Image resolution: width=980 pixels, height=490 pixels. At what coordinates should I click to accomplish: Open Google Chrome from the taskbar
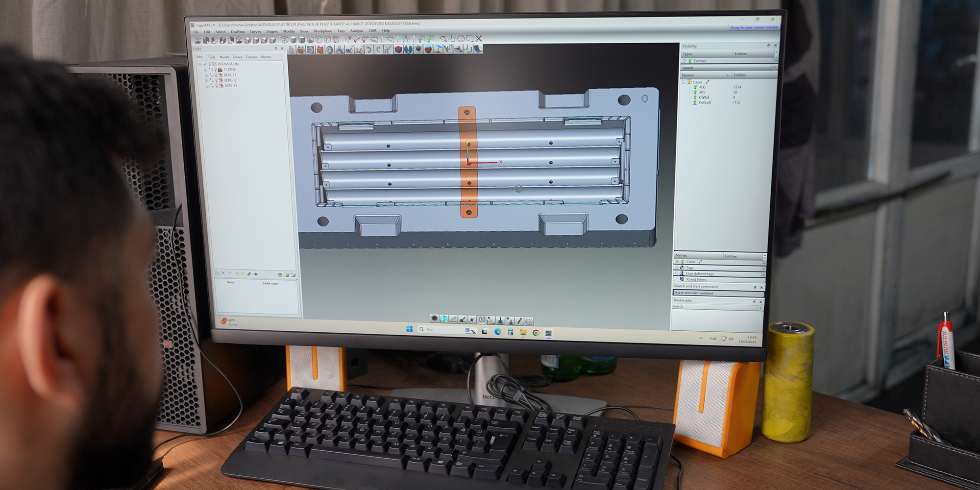[x=536, y=332]
